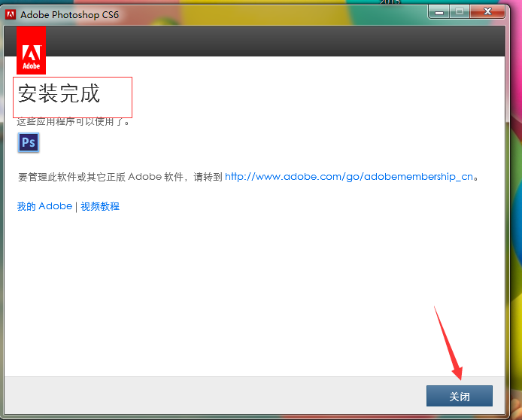Click the 要管理此软件或其它正版 Adobe 软件 text
The image size is (522, 420).
[101, 177]
